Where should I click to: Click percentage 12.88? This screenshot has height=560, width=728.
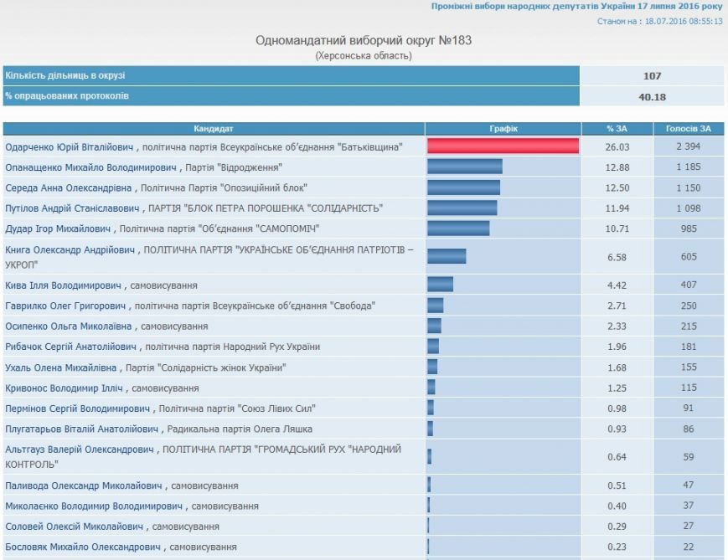pos(617,167)
